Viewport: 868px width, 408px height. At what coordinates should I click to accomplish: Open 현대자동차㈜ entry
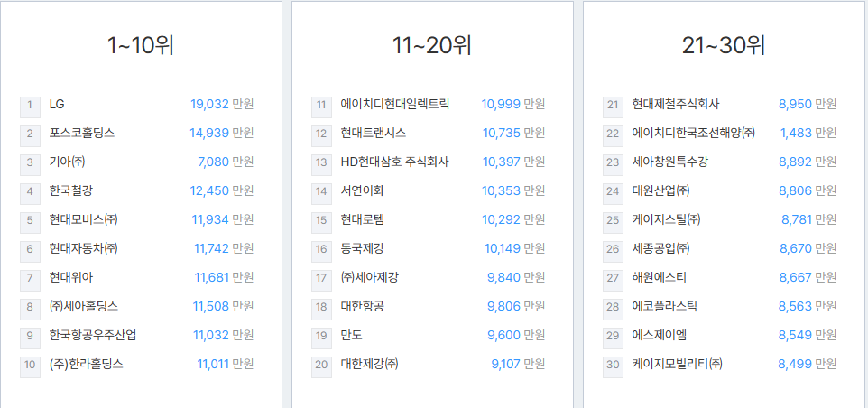point(83,248)
